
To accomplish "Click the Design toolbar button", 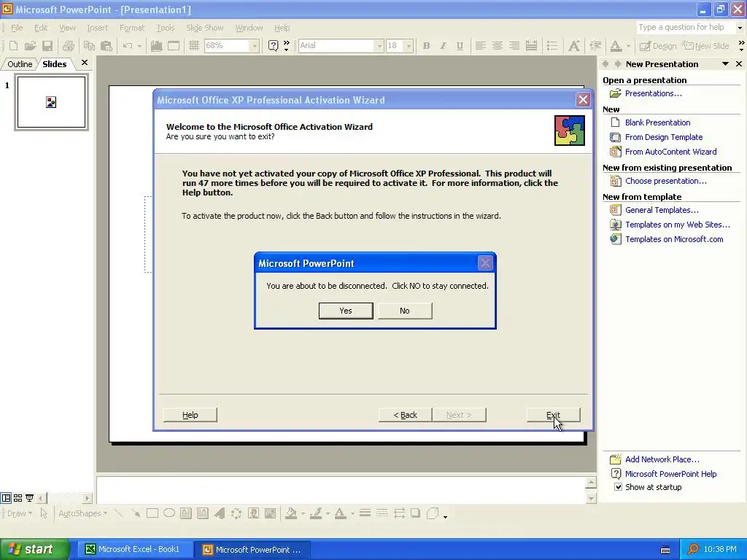I will [658, 46].
